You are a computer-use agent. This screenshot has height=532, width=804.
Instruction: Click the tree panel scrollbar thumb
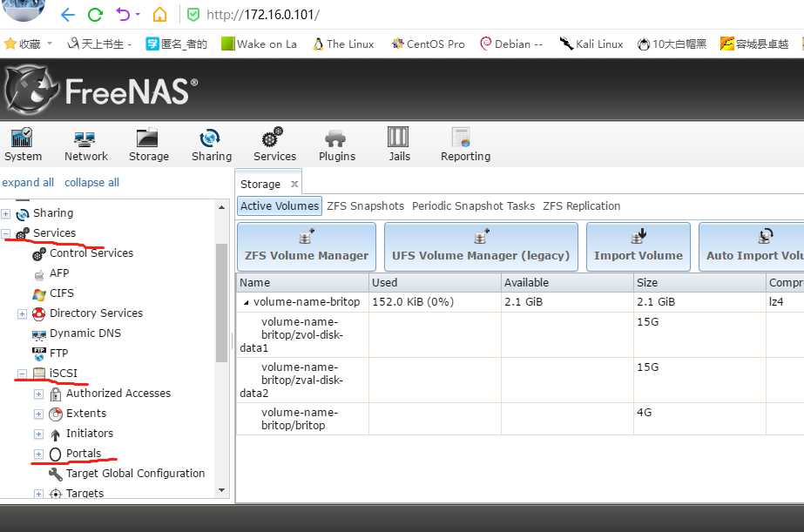[x=221, y=302]
